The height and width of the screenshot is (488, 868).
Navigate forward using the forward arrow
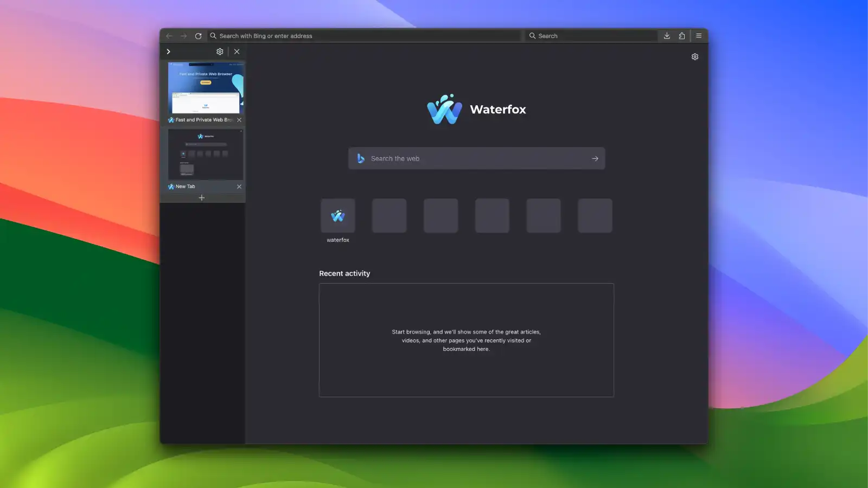pyautogui.click(x=183, y=36)
